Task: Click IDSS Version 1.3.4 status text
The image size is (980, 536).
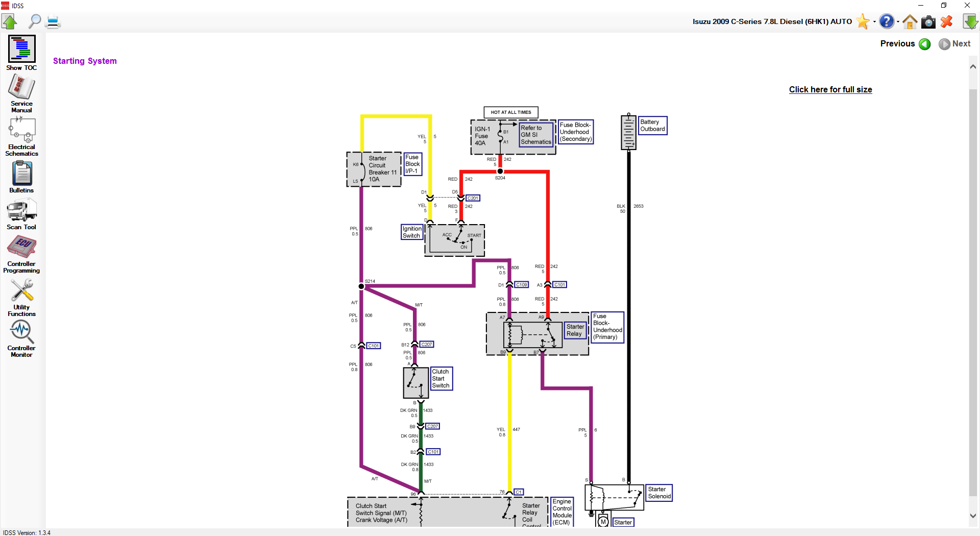Action: (27, 532)
